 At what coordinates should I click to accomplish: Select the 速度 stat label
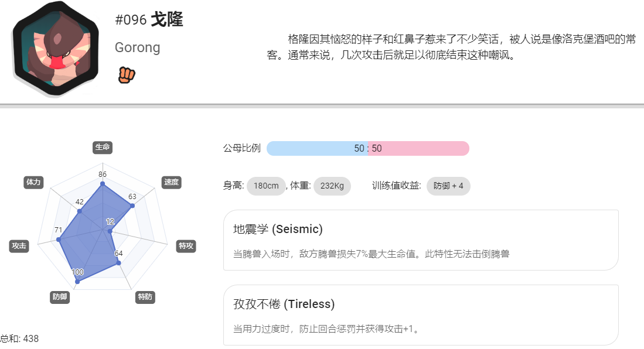171,182
